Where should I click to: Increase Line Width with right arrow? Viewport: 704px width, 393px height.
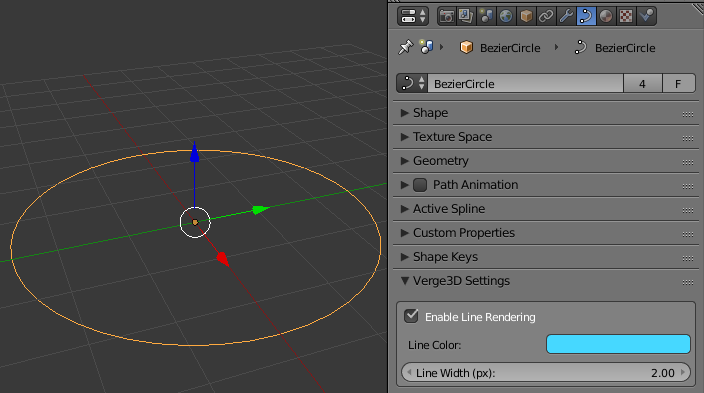(x=683, y=372)
